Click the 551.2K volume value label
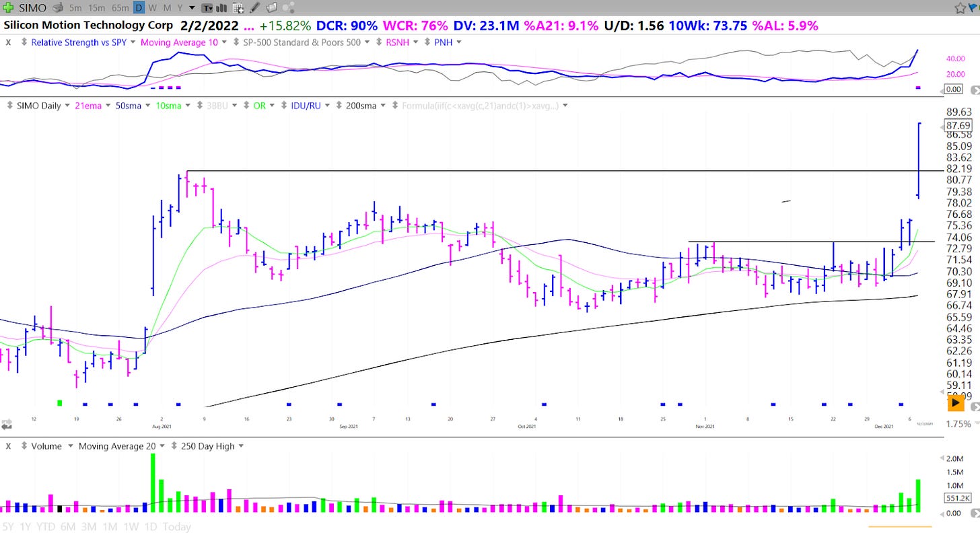Image resolution: width=980 pixels, height=535 pixels. [958, 499]
